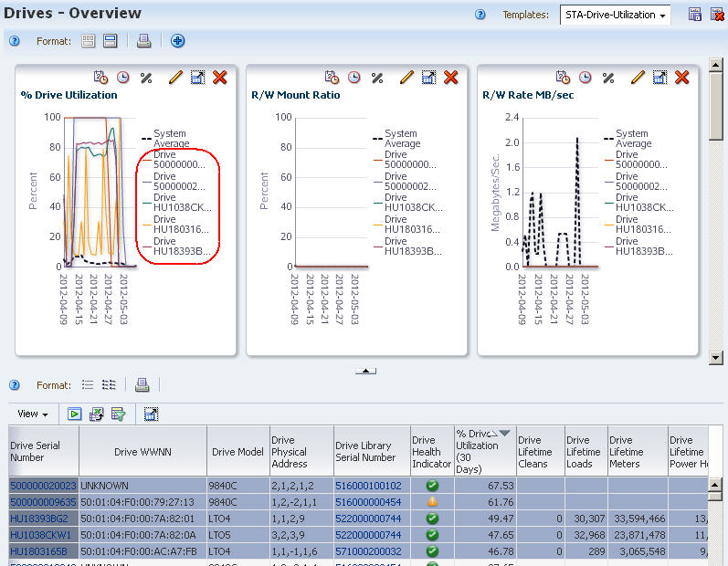Image resolution: width=728 pixels, height=566 pixels.
Task: Switch graphs to multi-column grid format
Action: pyautogui.click(x=89, y=41)
